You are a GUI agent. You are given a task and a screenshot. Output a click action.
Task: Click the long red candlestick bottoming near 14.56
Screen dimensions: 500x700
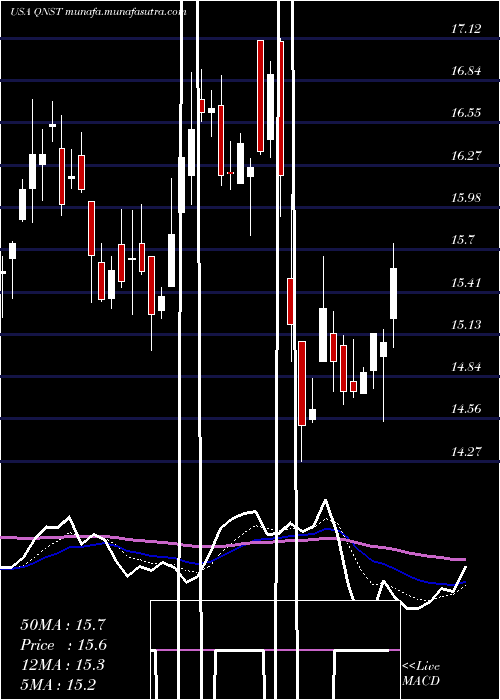pos(302,383)
